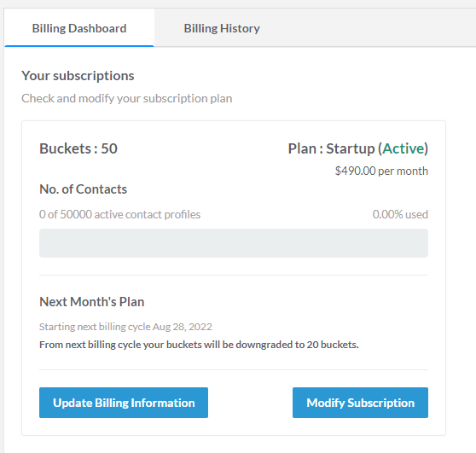Viewport: 476px width, 453px height.
Task: Click empty tab strip right of Billing History
Action: [382, 28]
